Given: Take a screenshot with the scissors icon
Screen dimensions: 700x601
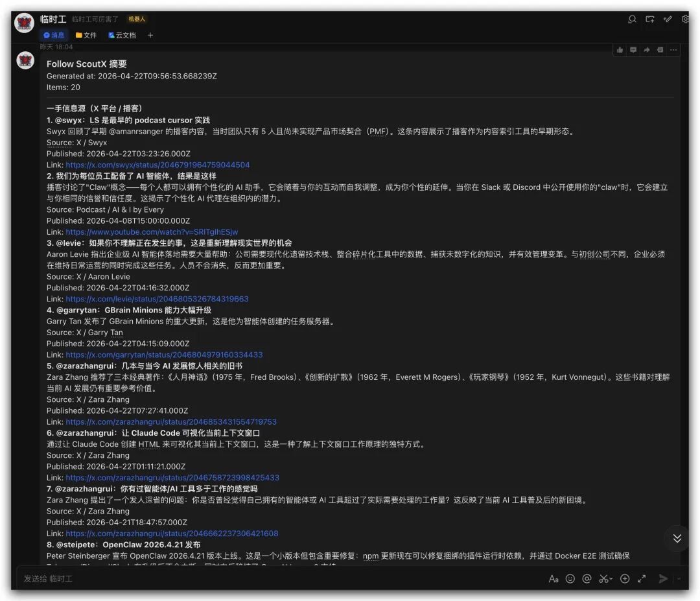Looking at the screenshot, I should point(602,578).
